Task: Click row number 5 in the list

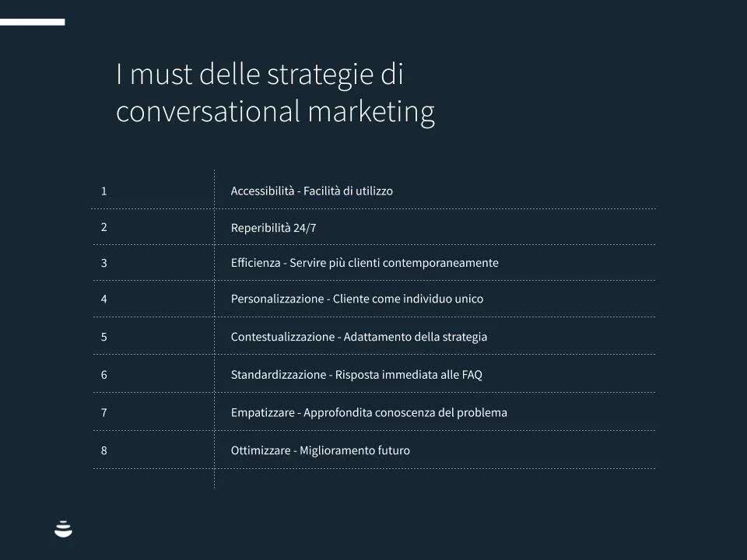Action: click(103, 337)
